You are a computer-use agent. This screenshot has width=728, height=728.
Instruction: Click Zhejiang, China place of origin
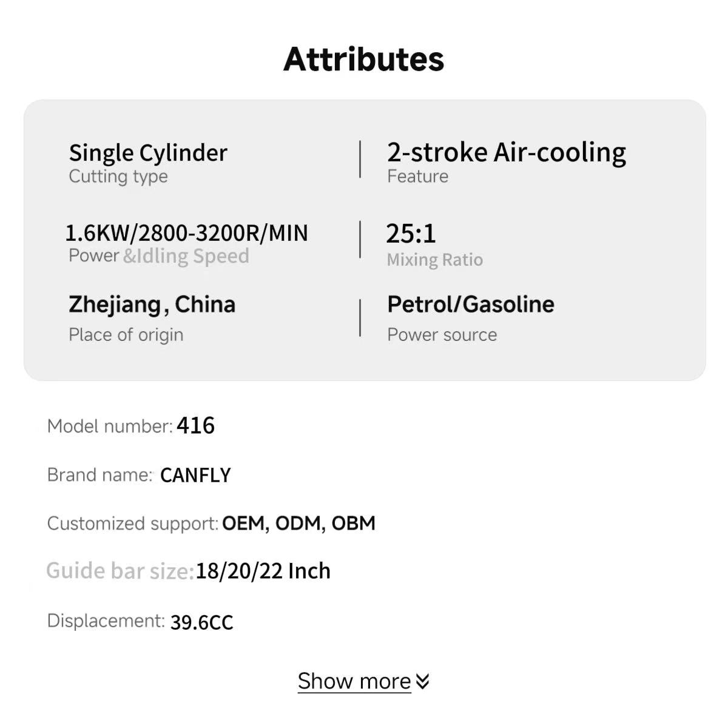[x=152, y=305]
